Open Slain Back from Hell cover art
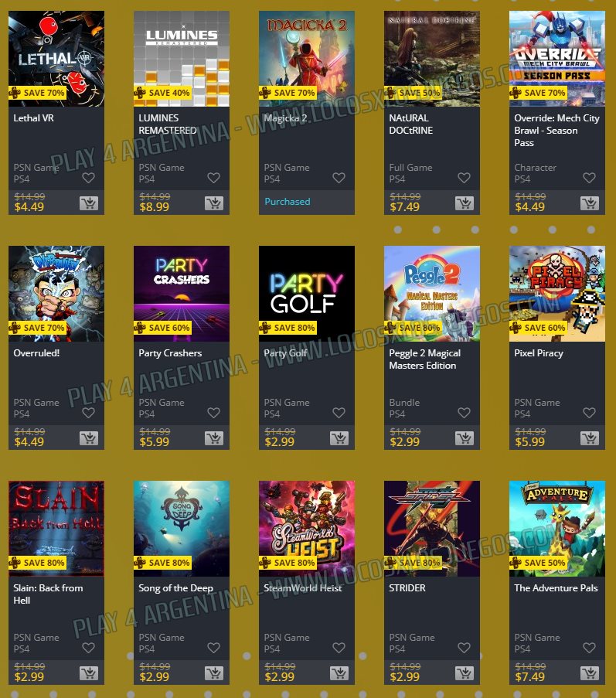 click(x=56, y=529)
